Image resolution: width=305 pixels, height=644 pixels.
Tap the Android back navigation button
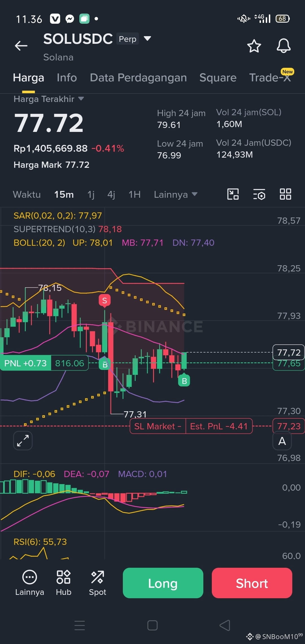point(225,625)
